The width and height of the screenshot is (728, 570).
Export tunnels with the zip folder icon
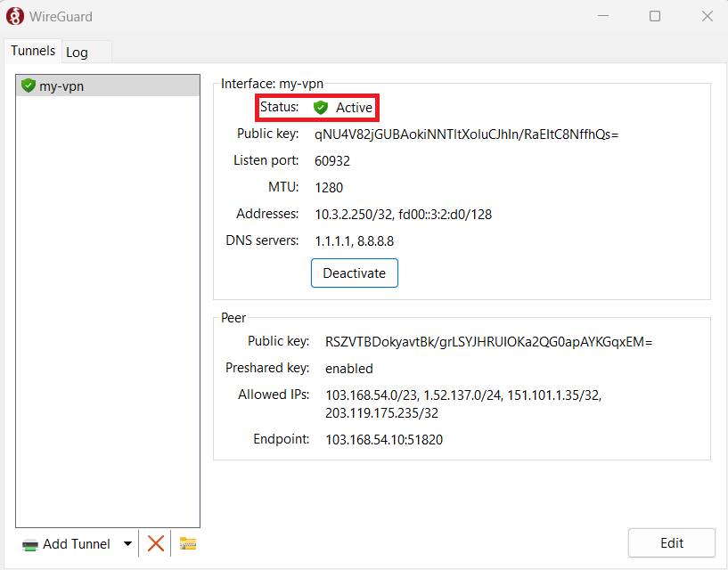[188, 543]
